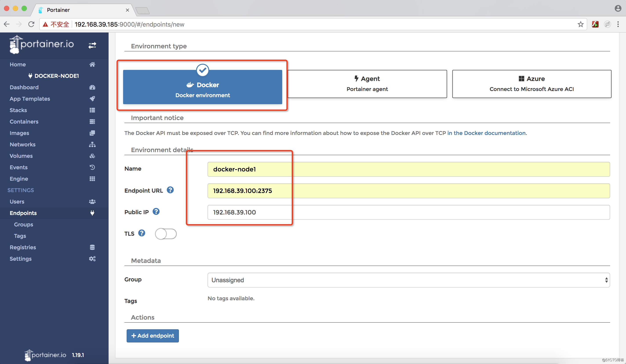Click the Events history icon

pyautogui.click(x=92, y=167)
